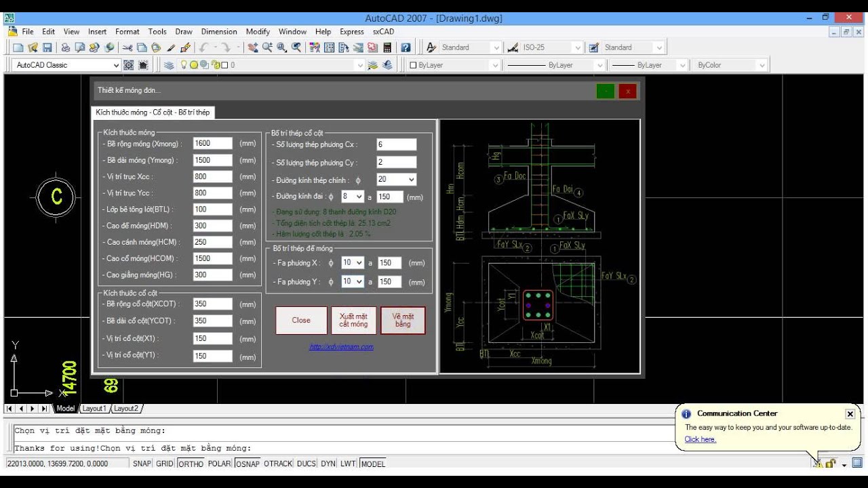The height and width of the screenshot is (488, 868).
Task: Click Zoom Previous icon
Action: coord(296,47)
